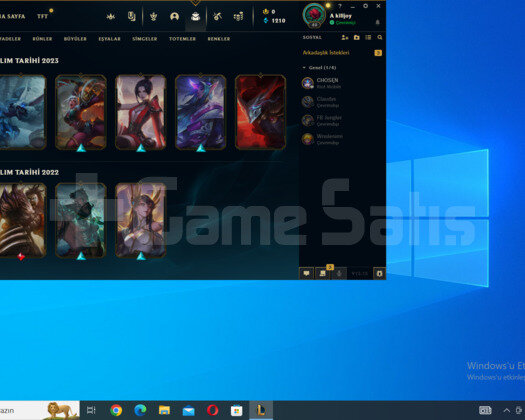The width and height of the screenshot is (525, 420).
Task: Click the yellow friend request count badge
Action: click(x=378, y=53)
